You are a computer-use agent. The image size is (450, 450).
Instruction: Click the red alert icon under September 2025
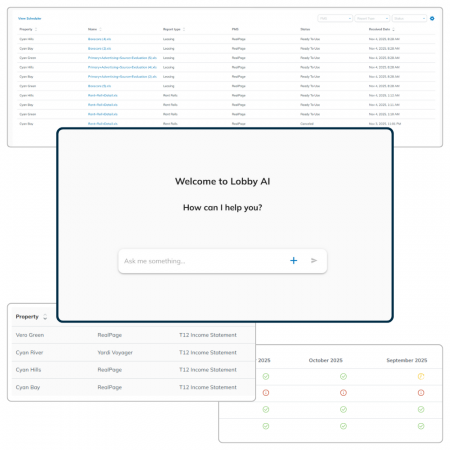[x=421, y=393]
